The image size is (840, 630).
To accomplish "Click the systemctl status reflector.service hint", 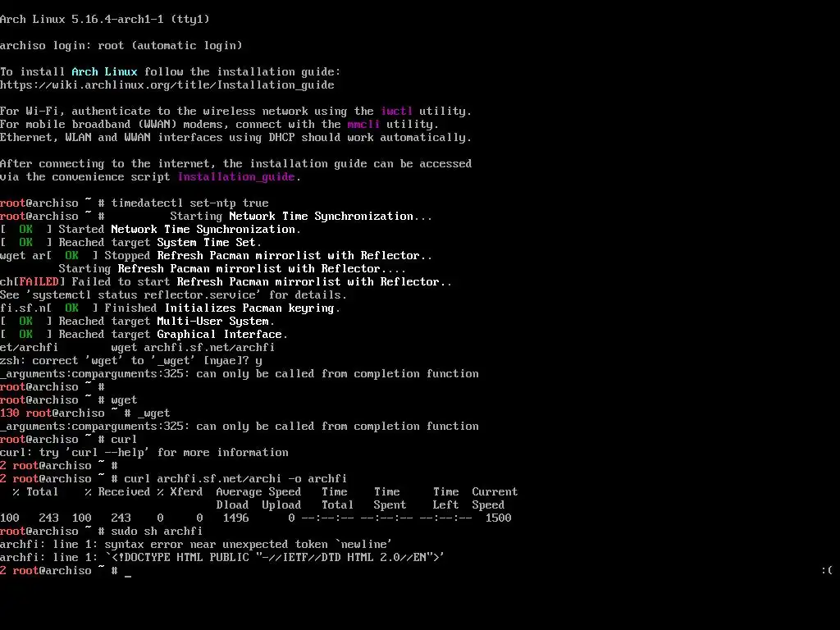I will [x=173, y=295].
